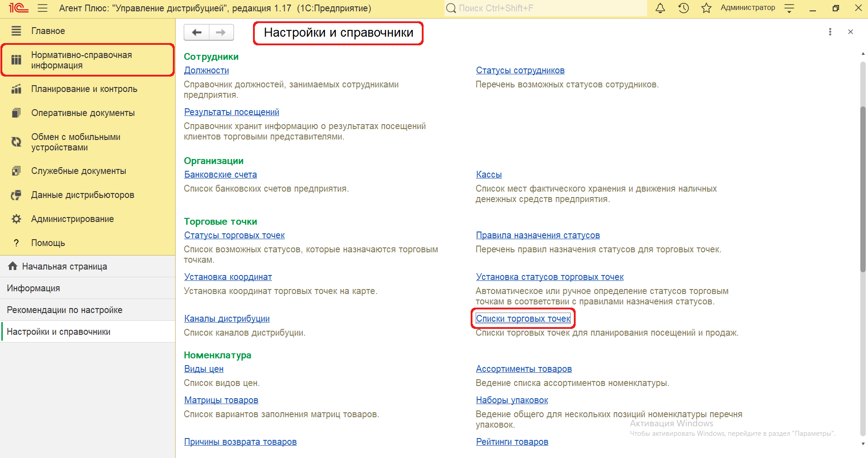This screenshot has height=458, width=868.
Task: Open Причины возврата товаров link
Action: (240, 442)
